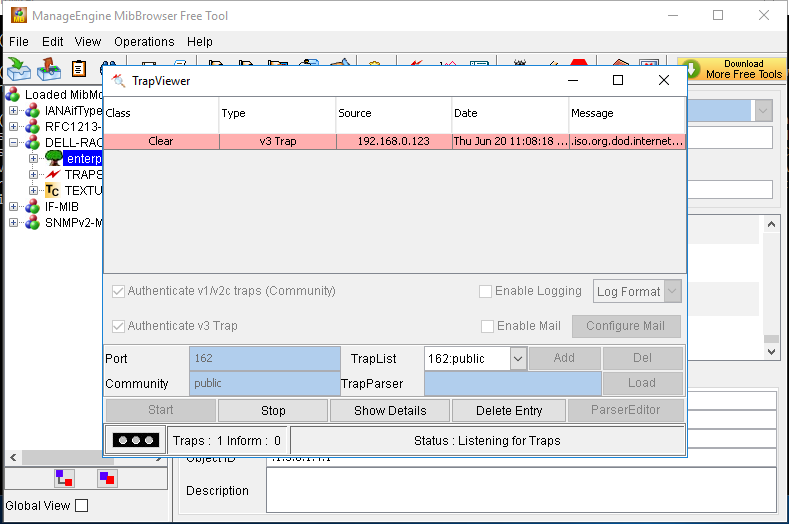Select the IANAifType module icon in tree

33,110
